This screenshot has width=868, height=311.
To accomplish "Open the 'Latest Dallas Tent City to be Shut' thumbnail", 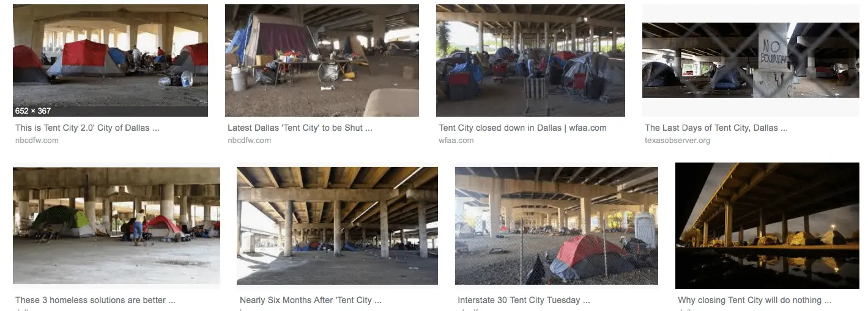I will point(322,60).
